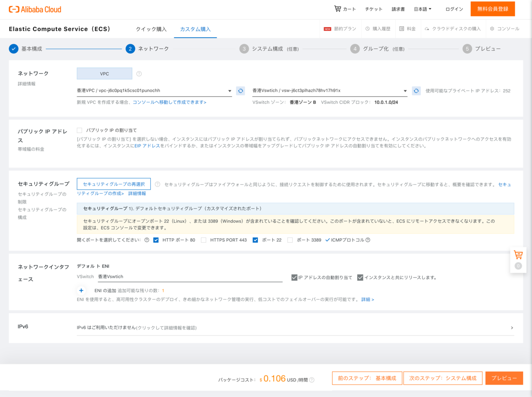Click the plus icon to add ENI
Viewport: 532px width, 397px height.
(x=81, y=291)
